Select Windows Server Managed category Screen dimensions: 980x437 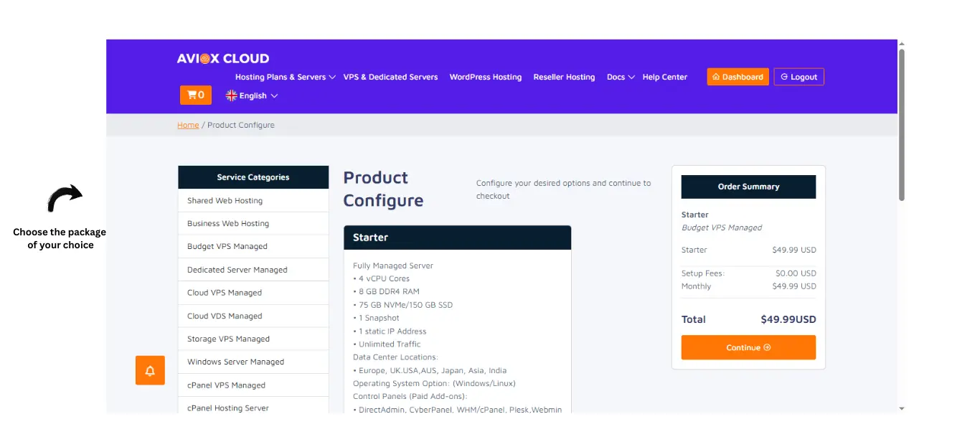pos(235,362)
